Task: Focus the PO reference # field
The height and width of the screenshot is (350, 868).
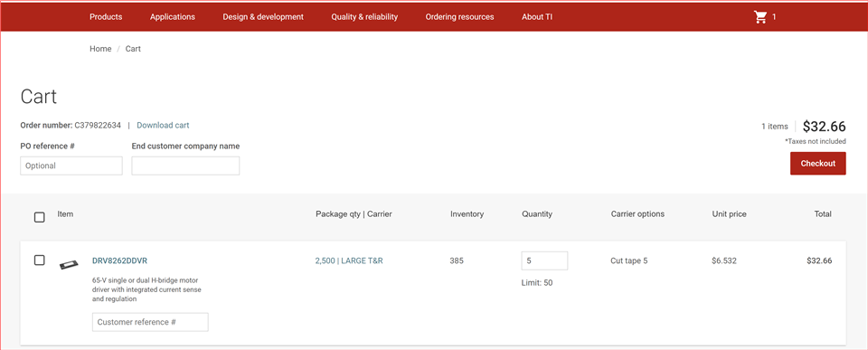Action: coord(71,166)
